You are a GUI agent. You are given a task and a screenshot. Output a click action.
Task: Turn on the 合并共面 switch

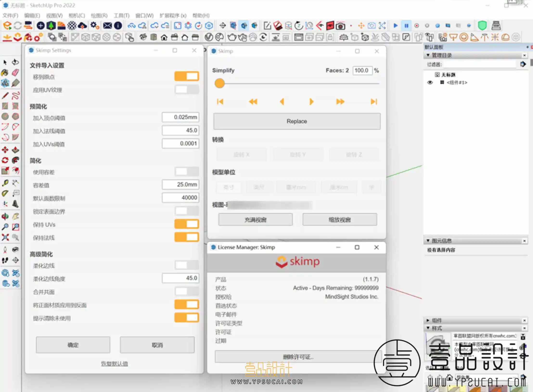tap(187, 292)
